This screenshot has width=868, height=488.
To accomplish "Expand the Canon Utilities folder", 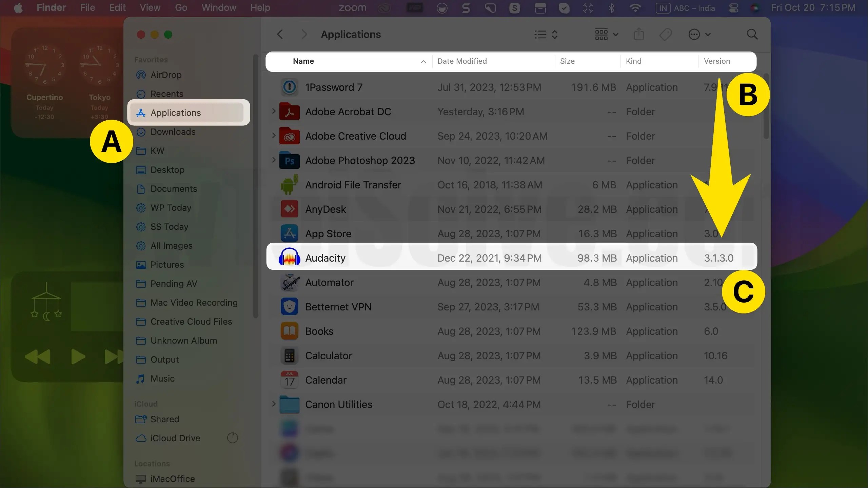I will tap(274, 404).
